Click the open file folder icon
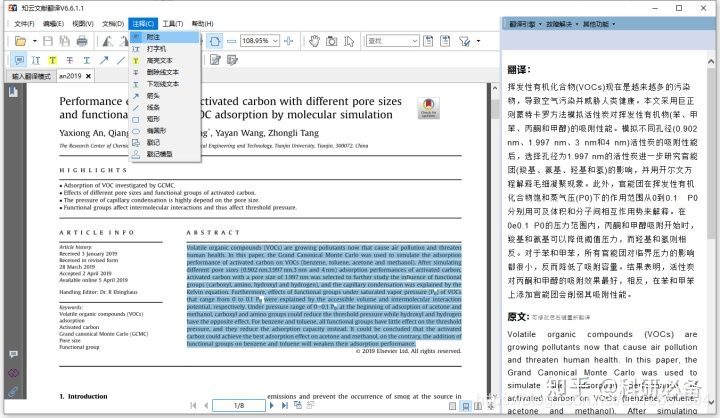720x418 pixels. point(20,41)
